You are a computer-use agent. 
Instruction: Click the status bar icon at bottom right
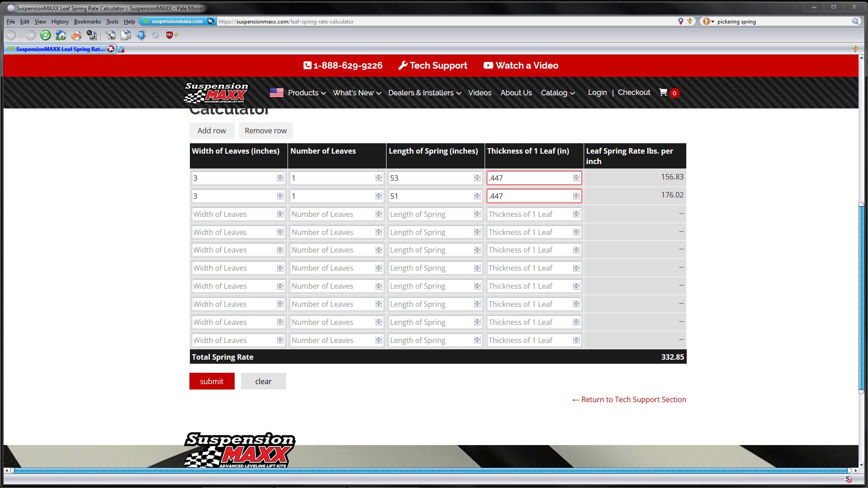tap(849, 479)
